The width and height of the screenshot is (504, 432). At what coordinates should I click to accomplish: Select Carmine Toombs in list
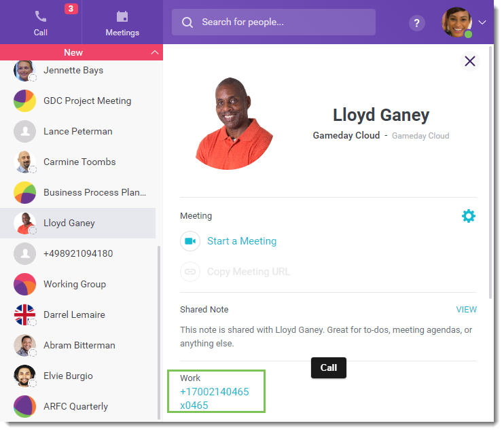(78, 162)
